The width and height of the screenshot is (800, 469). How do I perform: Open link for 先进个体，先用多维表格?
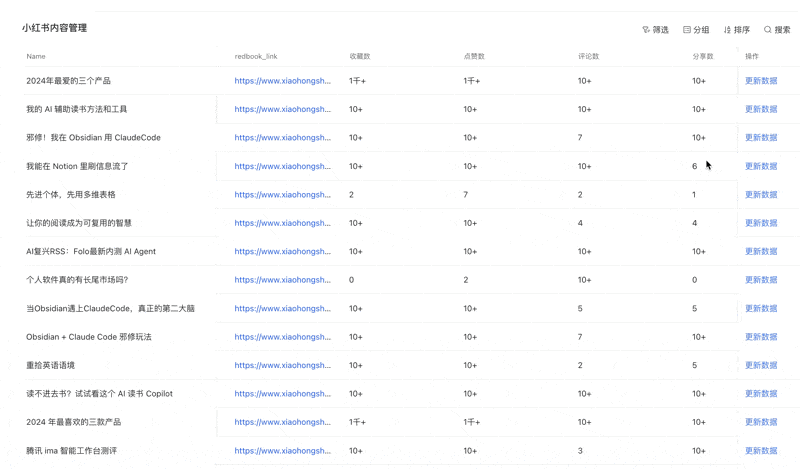point(282,195)
